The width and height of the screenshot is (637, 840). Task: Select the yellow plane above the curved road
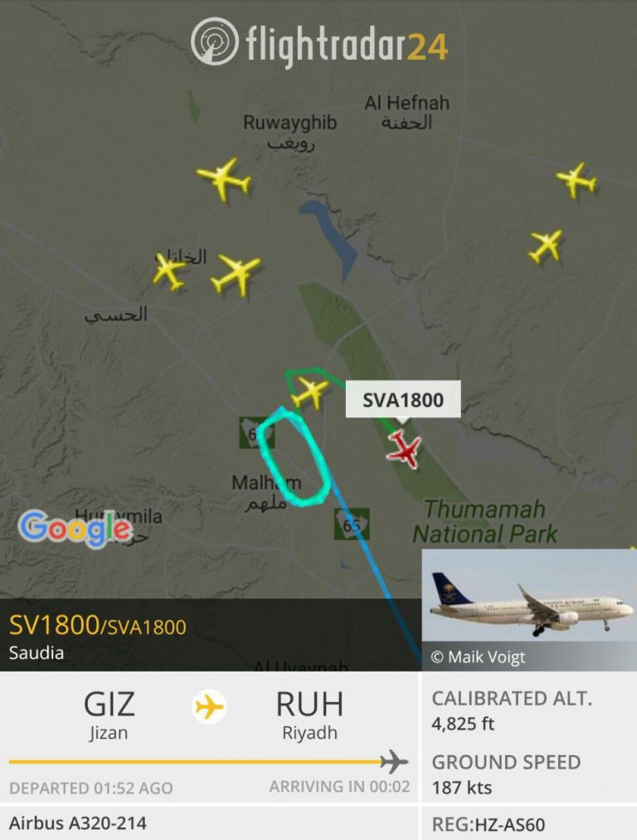(x=236, y=275)
